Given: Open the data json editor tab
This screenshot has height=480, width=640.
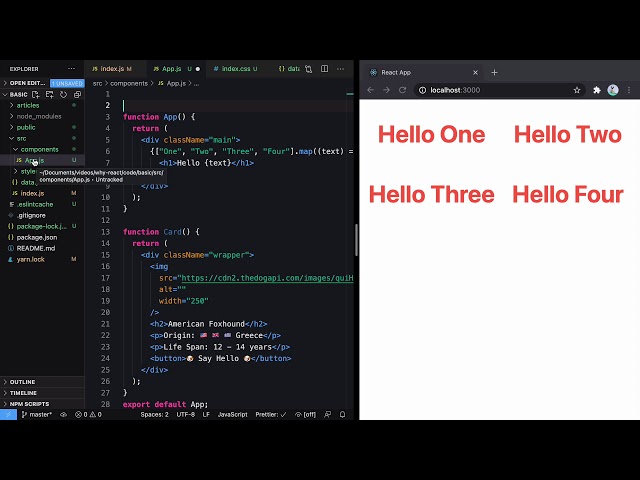Looking at the screenshot, I should pyautogui.click(x=289, y=69).
